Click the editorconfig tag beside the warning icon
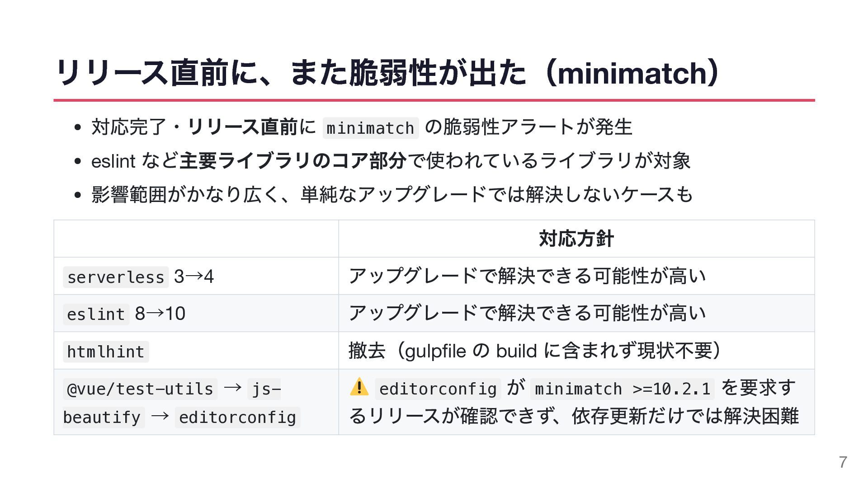 (x=438, y=389)
